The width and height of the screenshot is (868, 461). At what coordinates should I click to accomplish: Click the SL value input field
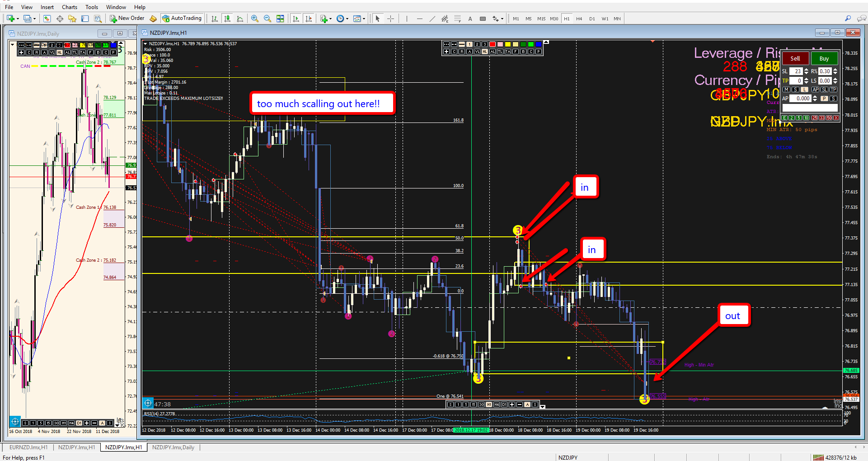click(796, 71)
